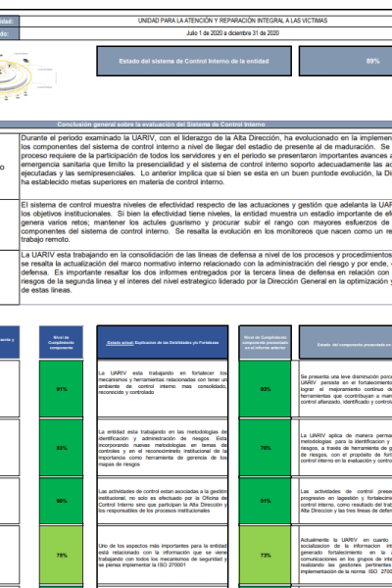Select the cell 'La entidad esta trabajando en las metodologias'
This screenshot has height=588, width=392.
[163, 448]
